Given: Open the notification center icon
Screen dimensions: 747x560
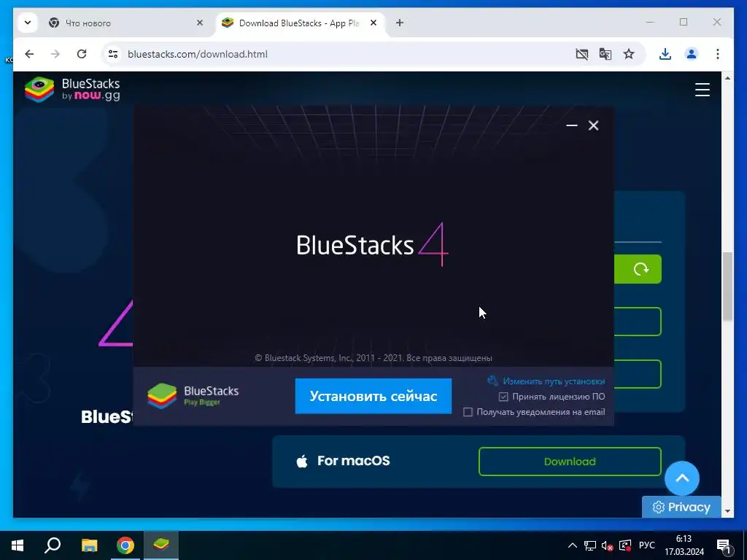Looking at the screenshot, I should pos(723,546).
